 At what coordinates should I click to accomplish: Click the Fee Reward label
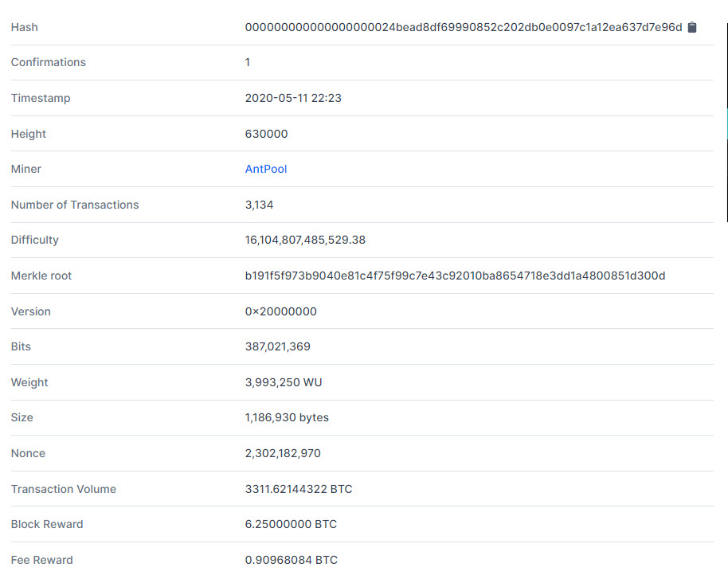pos(41,560)
